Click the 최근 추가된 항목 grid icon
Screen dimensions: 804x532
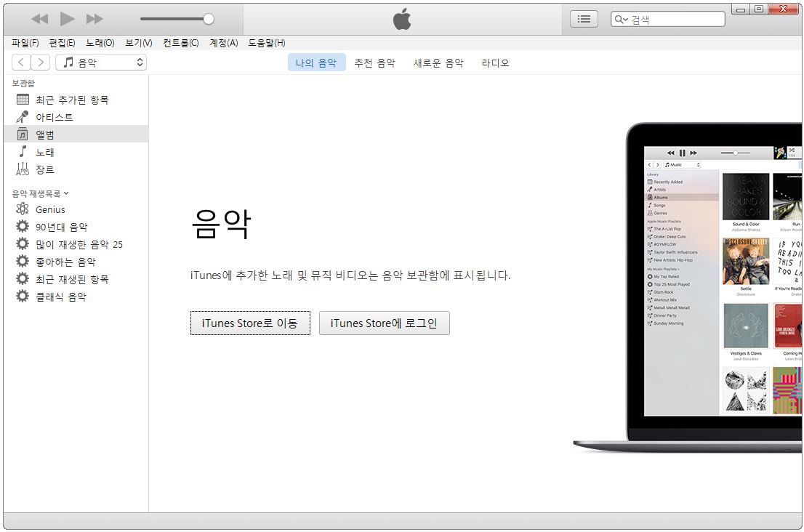[x=23, y=100]
